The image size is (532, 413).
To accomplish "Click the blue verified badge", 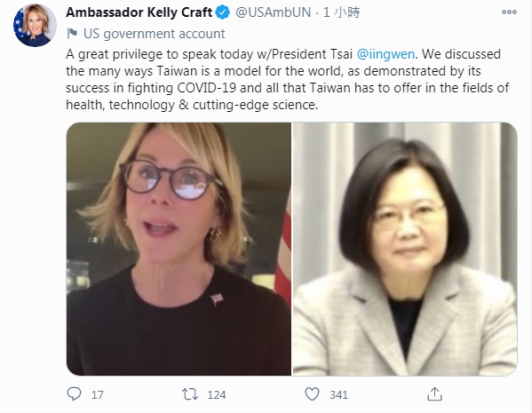I will (x=223, y=12).
